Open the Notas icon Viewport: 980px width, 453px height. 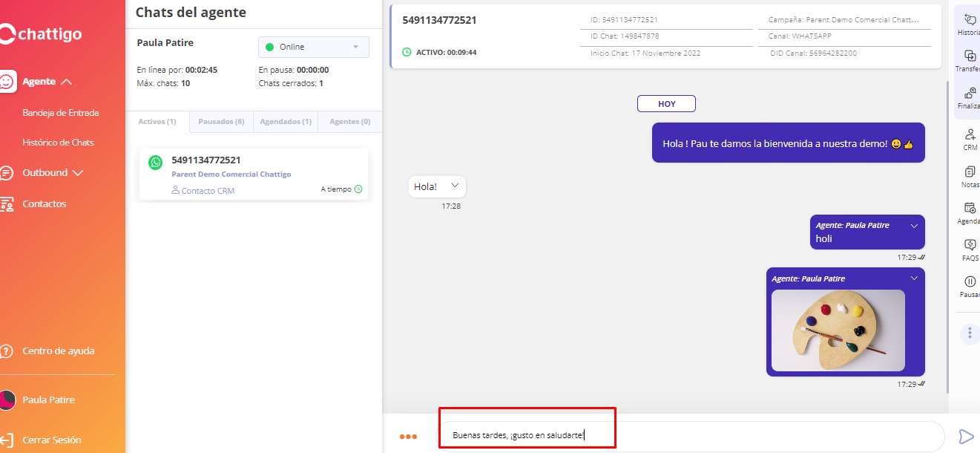(970, 172)
